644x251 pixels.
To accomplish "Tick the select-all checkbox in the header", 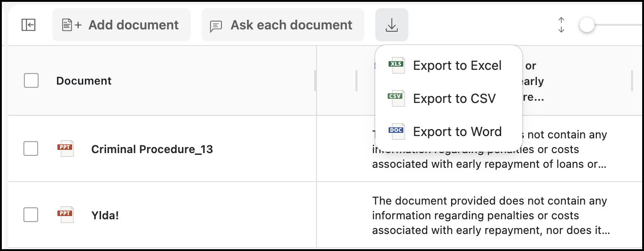I will coord(31,81).
